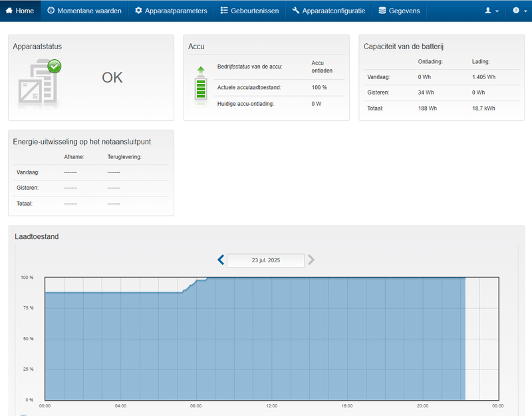This screenshot has height=416, width=532.
Task: Click the Capaciteit van de batterij heading
Action: coord(404,47)
